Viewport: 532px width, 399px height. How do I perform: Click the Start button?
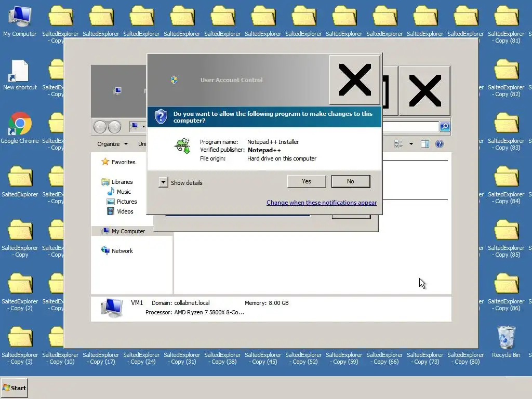(x=14, y=388)
